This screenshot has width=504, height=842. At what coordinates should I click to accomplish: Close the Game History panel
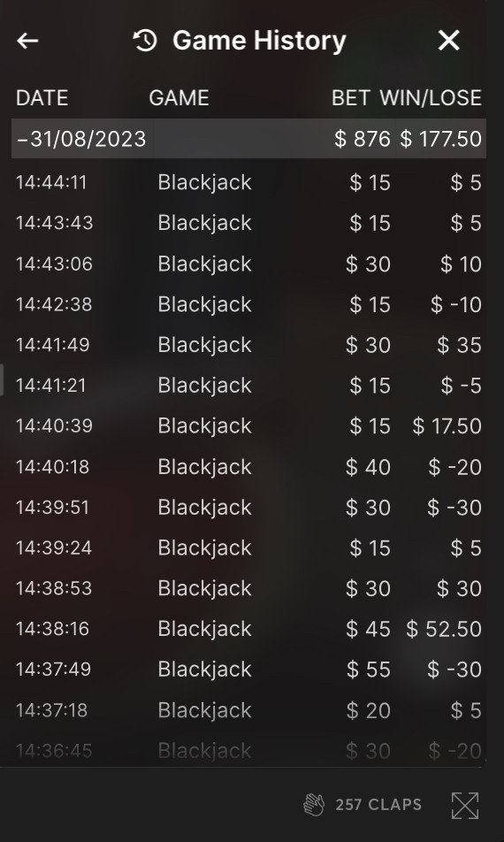point(448,41)
